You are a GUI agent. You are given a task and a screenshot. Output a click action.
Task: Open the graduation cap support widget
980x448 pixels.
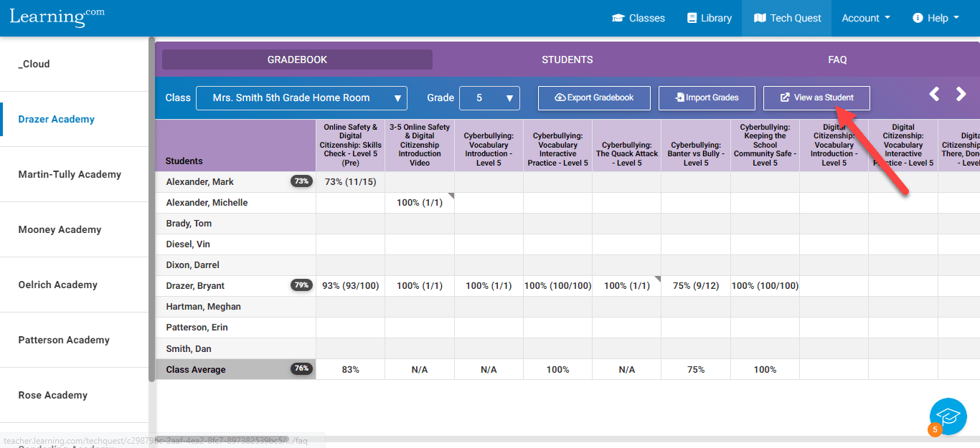[x=948, y=416]
